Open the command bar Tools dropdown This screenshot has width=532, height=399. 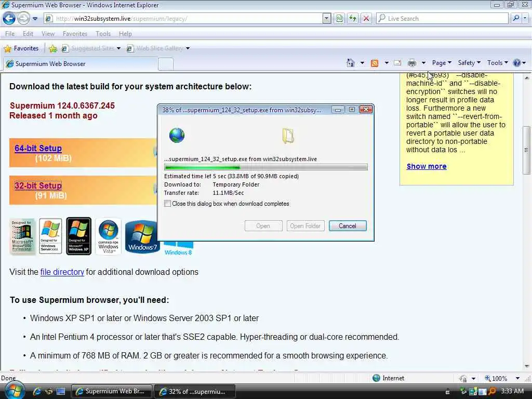click(x=497, y=63)
